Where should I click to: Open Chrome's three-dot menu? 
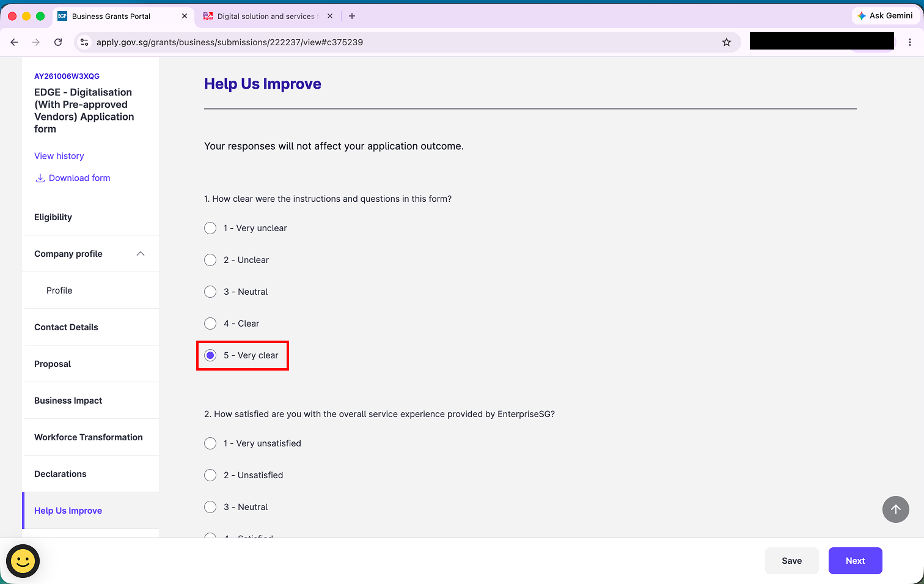(x=910, y=42)
